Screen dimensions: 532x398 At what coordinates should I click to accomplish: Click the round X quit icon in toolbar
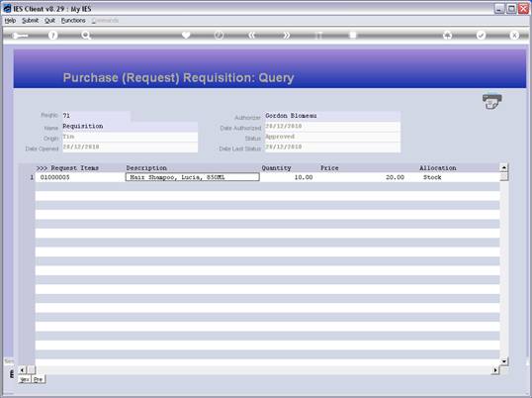[514, 36]
